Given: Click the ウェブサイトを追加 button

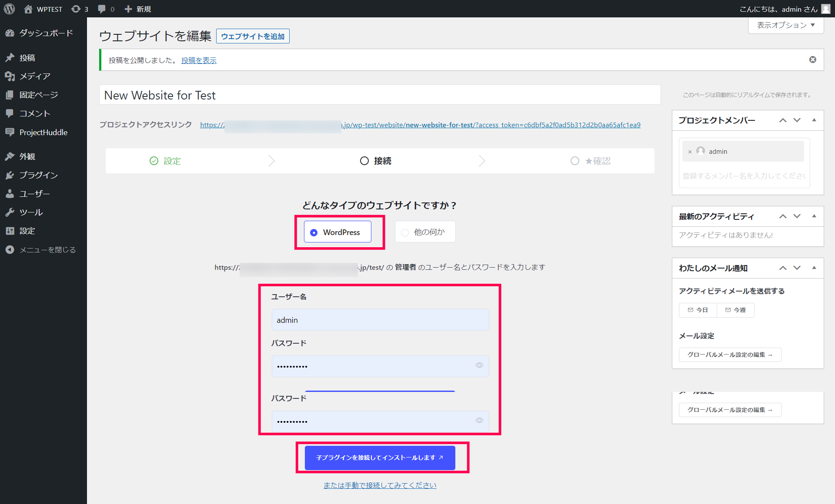Looking at the screenshot, I should (x=253, y=36).
